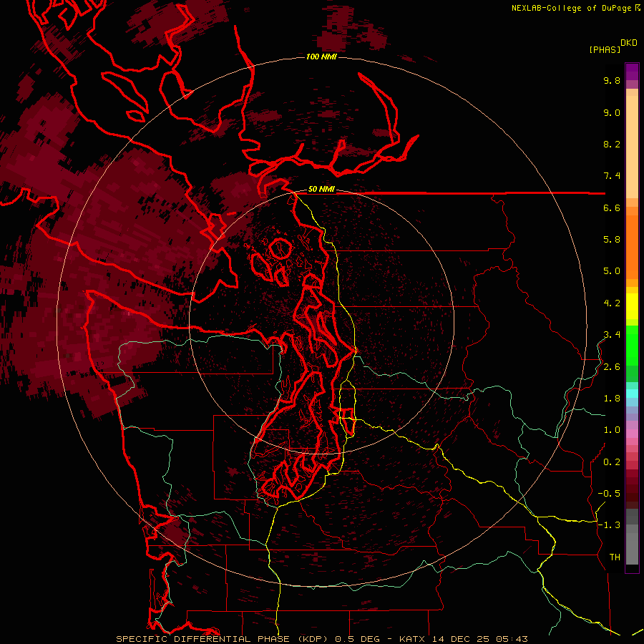644x644 pixels.
Task: Select the 5.8 scale value
Action: tap(612, 240)
